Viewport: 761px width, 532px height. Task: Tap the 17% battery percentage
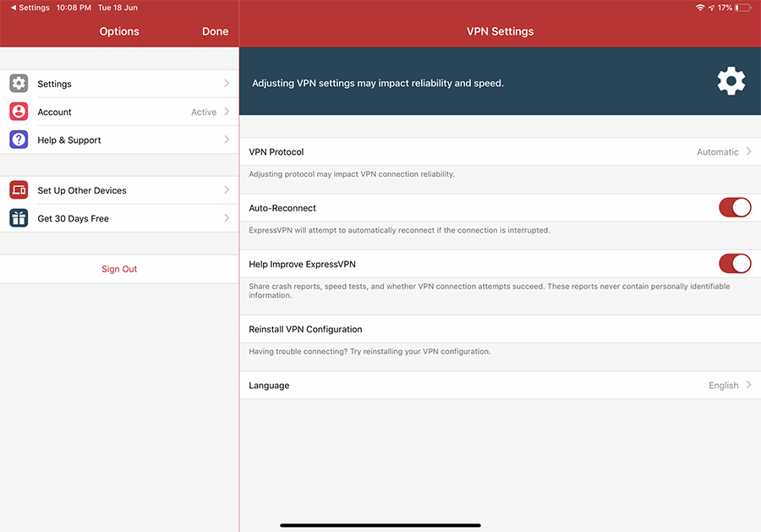click(725, 8)
